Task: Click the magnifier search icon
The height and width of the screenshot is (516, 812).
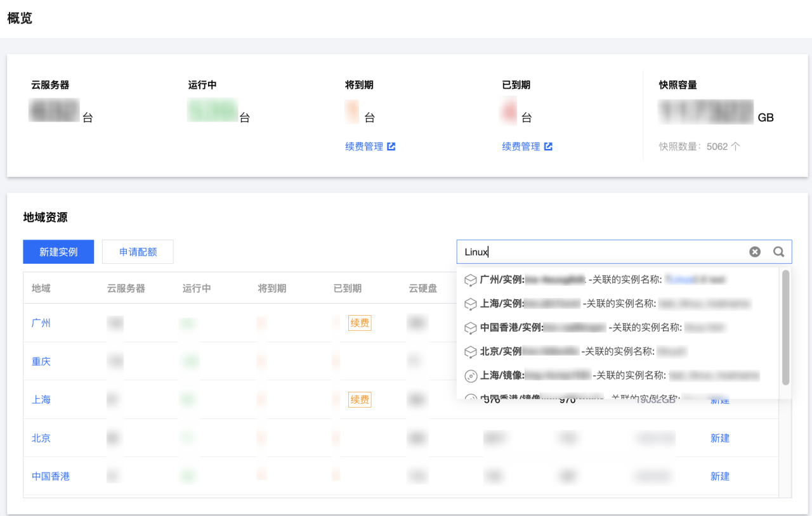Action: coord(778,252)
